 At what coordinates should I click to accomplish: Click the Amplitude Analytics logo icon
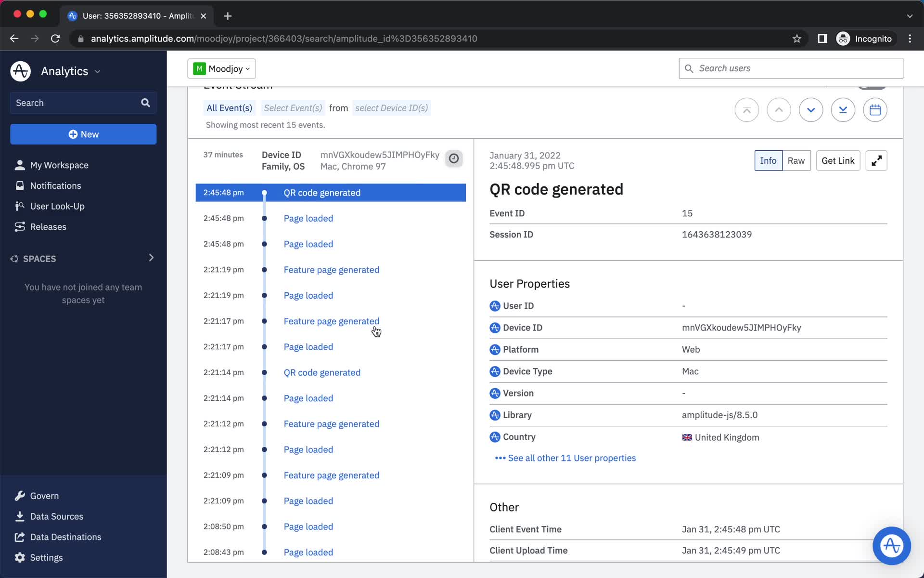(x=19, y=71)
